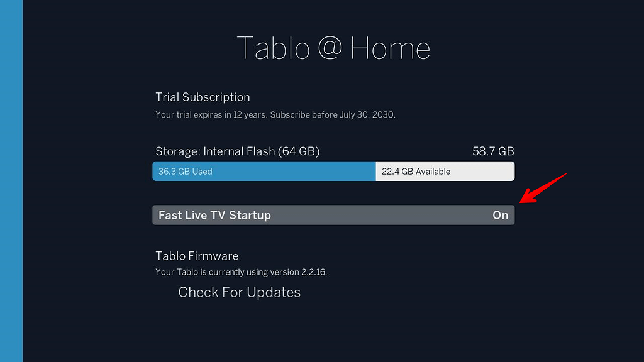
Task: Select the Trial Subscription heading
Action: pos(203,97)
